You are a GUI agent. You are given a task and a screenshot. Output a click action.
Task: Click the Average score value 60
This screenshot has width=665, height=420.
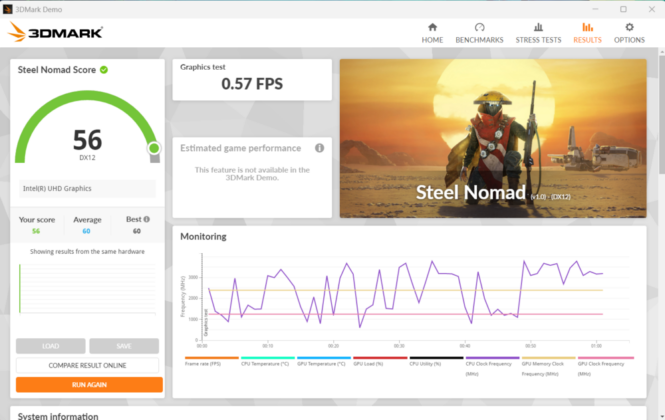click(87, 231)
